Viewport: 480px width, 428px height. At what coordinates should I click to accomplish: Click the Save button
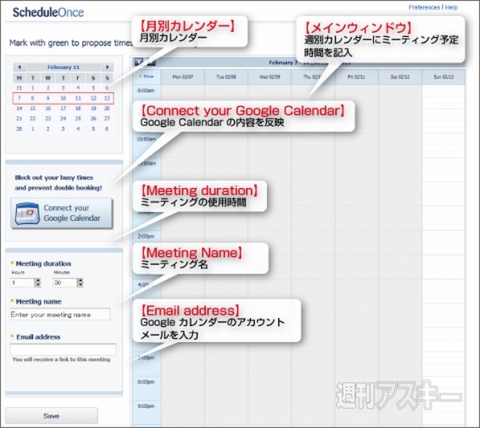tap(51, 416)
